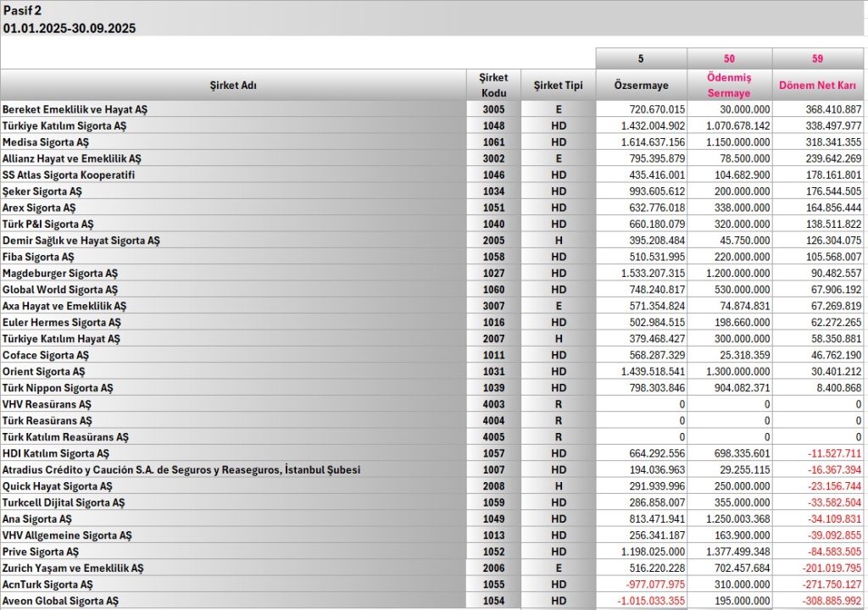Select the Dönem Net Karı header
Screen dimensions: 868x610
pos(819,86)
